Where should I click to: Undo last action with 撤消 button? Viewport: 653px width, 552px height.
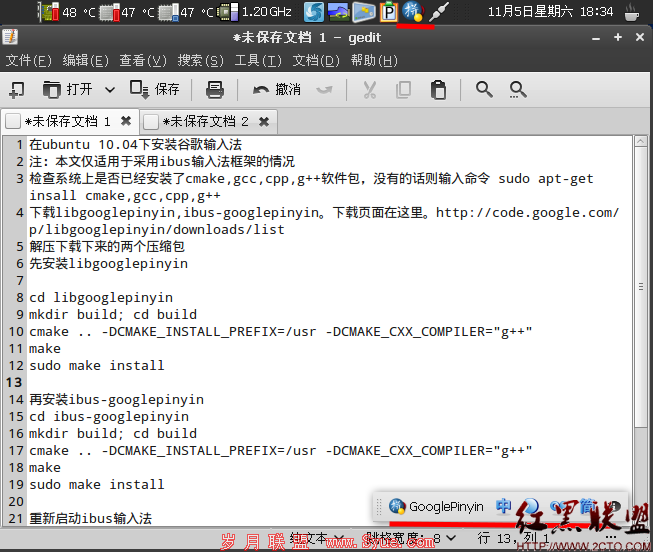click(x=277, y=89)
